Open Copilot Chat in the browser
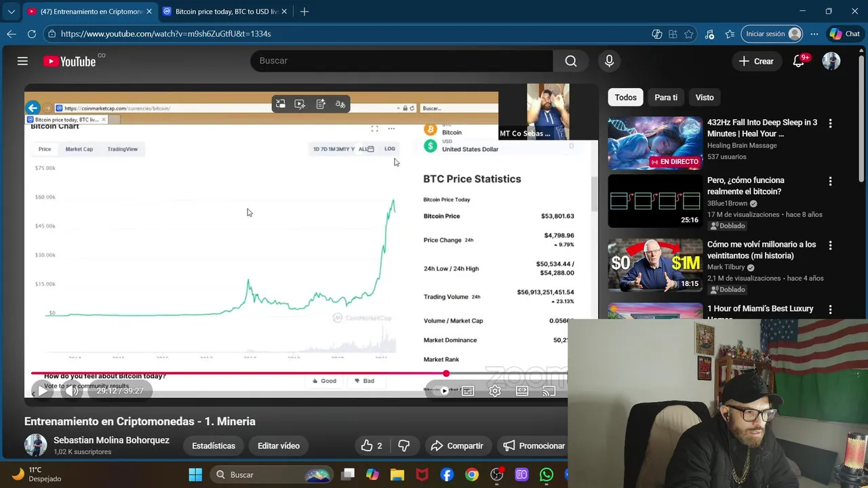 tap(845, 34)
